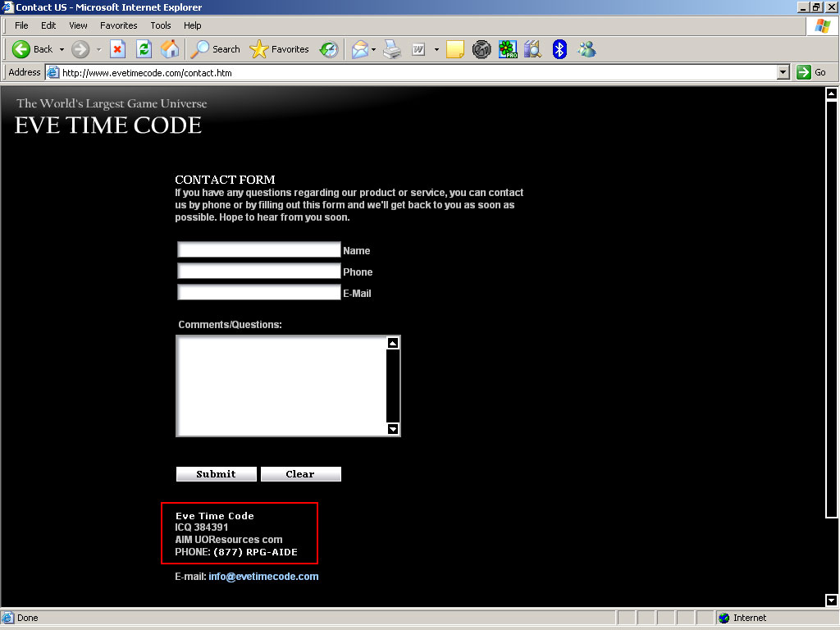The width and height of the screenshot is (840, 630).
Task: Print page using printer icon
Action: tap(392, 49)
